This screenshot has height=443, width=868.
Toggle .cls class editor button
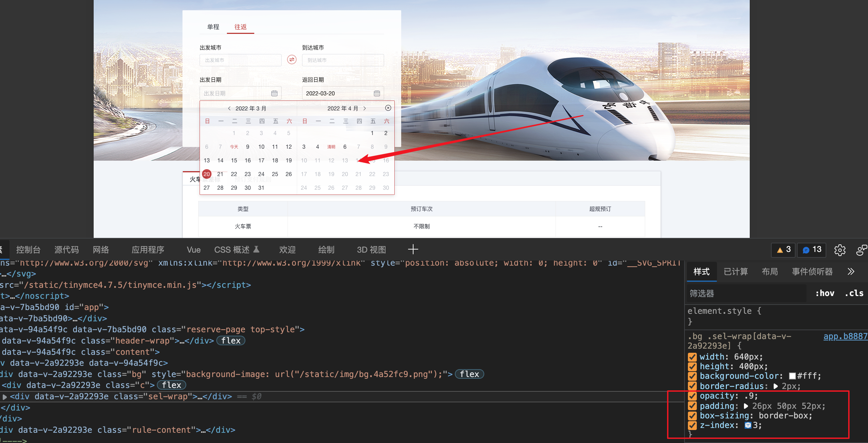854,293
